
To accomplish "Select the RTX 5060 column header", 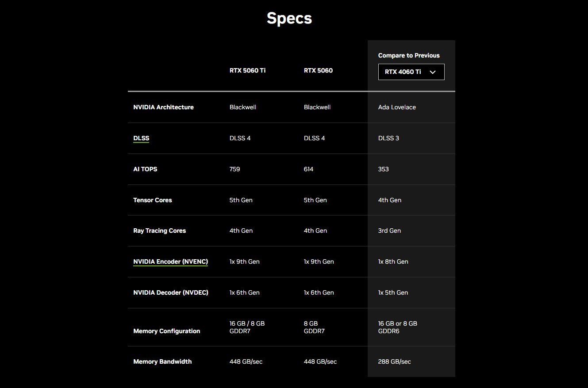I will [x=318, y=70].
